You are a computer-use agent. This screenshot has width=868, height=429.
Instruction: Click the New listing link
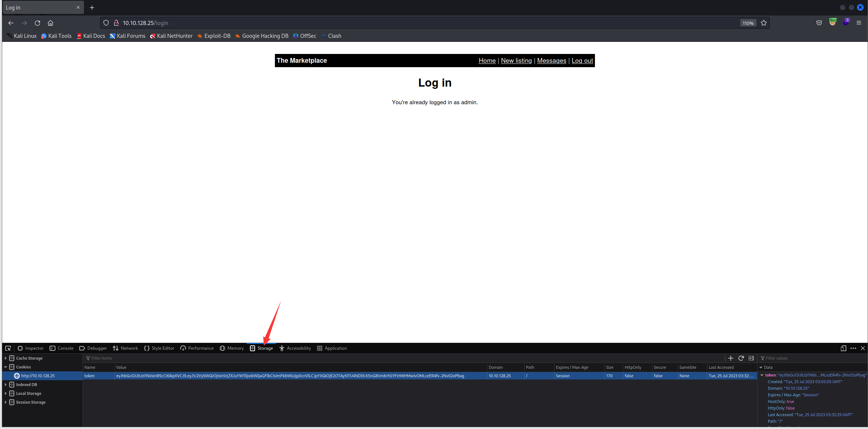[516, 61]
